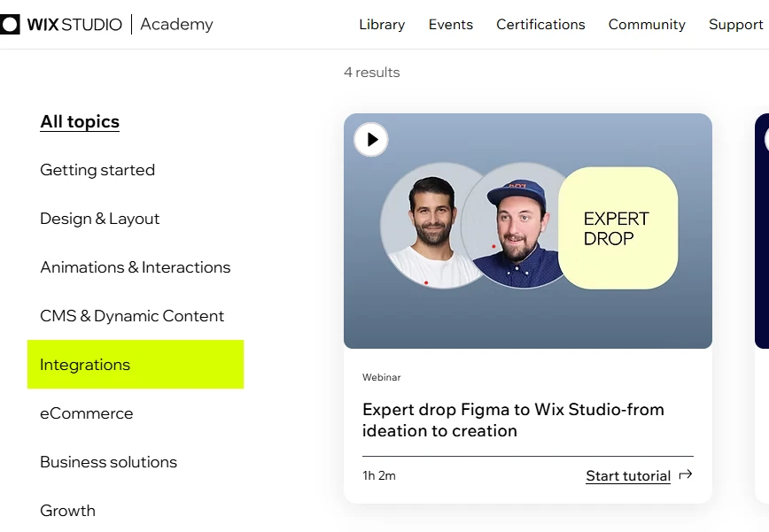Click the Academy link in header
Screen dimensions: 769x532
coord(176,24)
